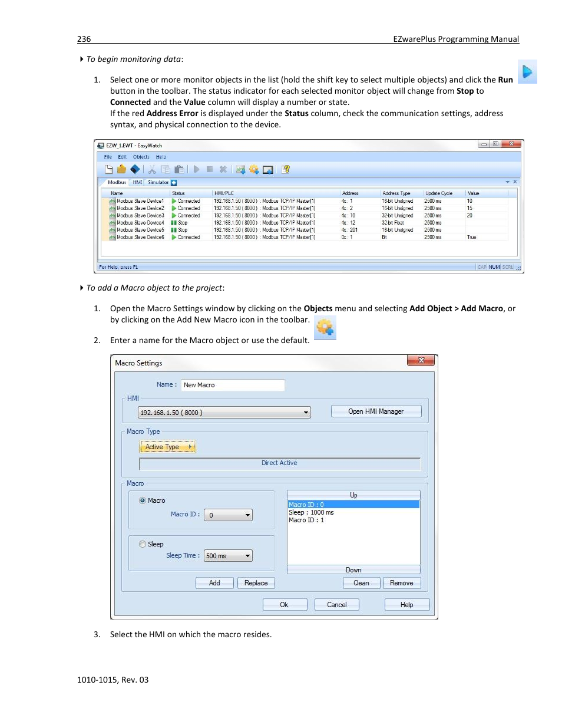Click the Cut scissors icon in toolbar
This screenshot has width=562, height=728.
(x=152, y=170)
